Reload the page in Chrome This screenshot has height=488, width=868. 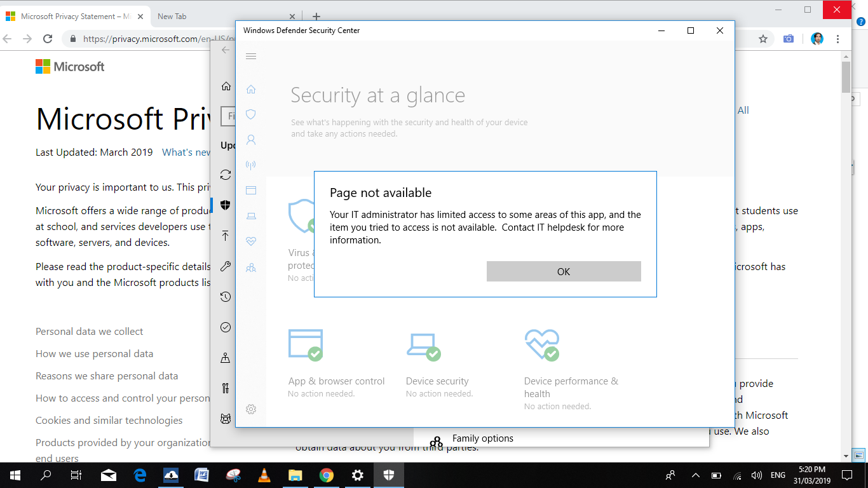[x=48, y=39]
